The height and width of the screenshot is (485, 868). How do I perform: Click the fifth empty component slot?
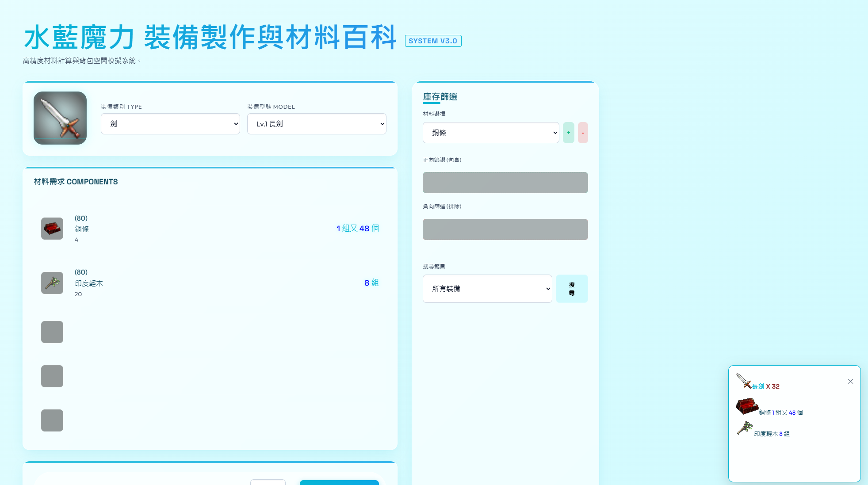coord(52,420)
